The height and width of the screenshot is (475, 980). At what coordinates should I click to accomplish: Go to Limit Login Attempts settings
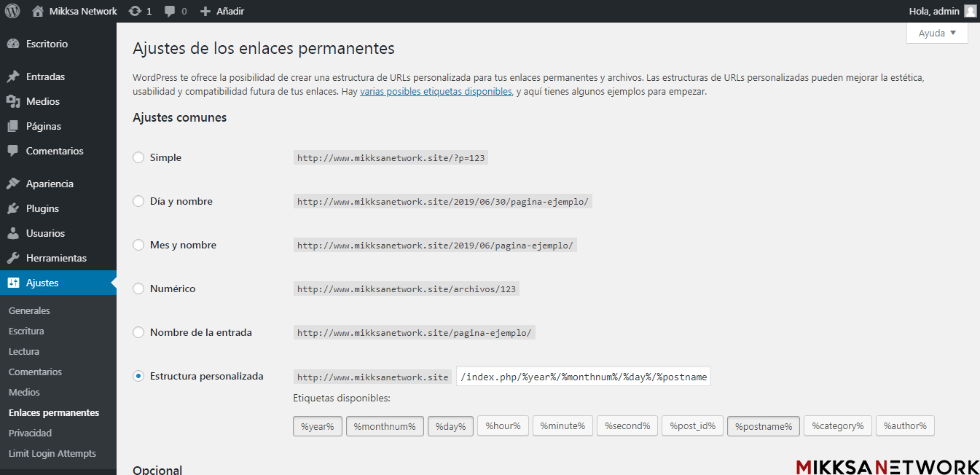click(52, 453)
